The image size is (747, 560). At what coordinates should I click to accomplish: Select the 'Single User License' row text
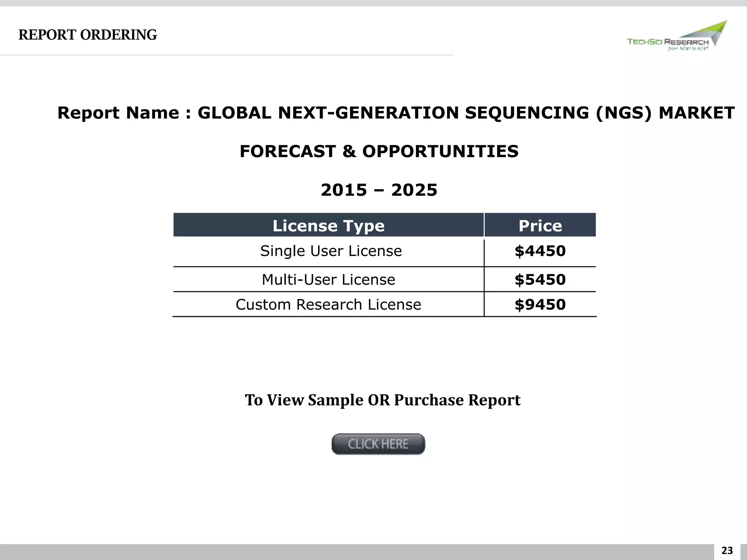pos(331,251)
